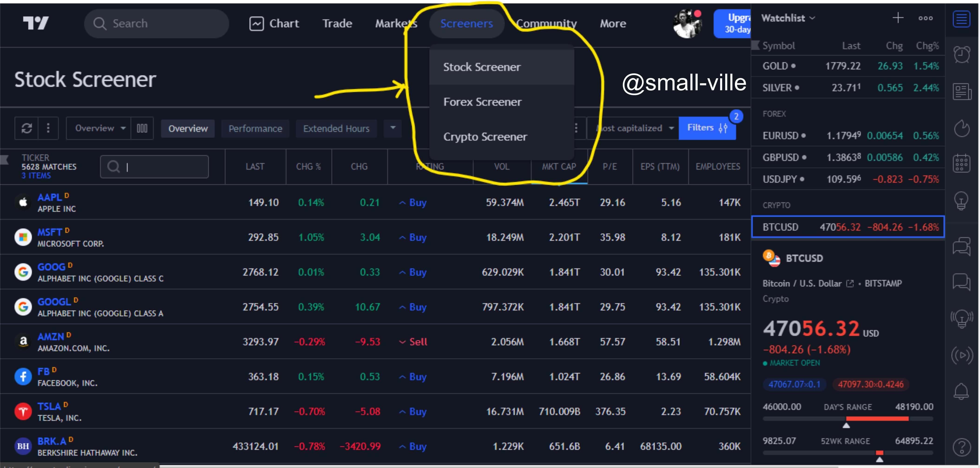Sort by CHG % column header
This screenshot has height=468, width=980.
309,167
